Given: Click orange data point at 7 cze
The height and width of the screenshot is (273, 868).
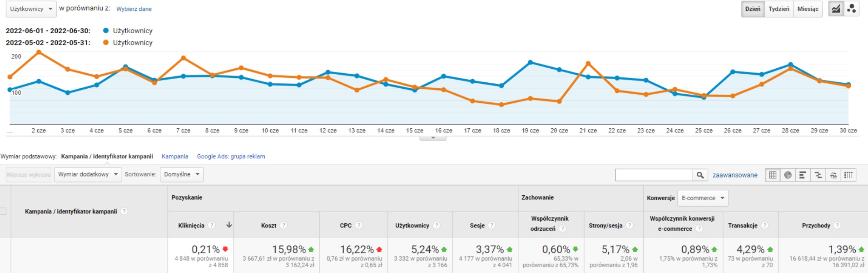Looking at the screenshot, I should click(183, 58).
